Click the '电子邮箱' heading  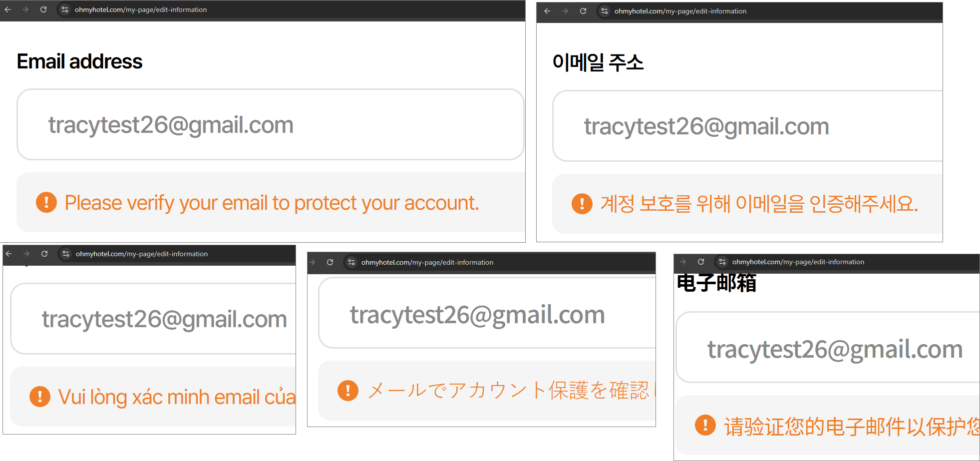click(x=716, y=283)
